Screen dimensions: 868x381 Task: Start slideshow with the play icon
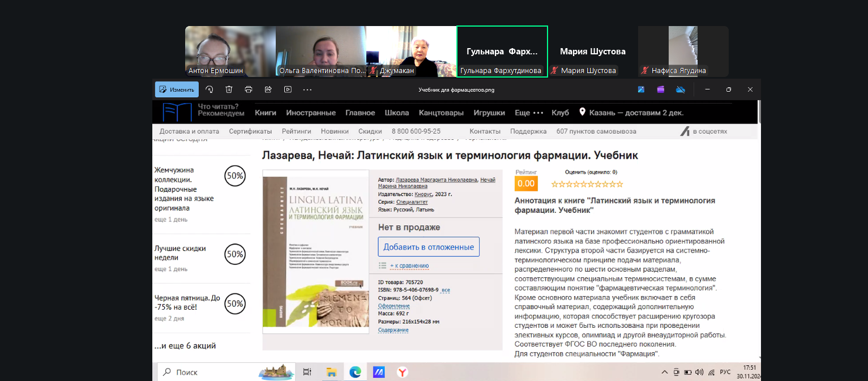(288, 89)
